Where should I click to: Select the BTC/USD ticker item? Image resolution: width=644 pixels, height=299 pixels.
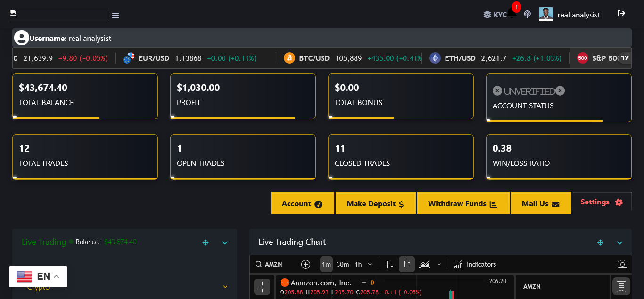pyautogui.click(x=353, y=58)
